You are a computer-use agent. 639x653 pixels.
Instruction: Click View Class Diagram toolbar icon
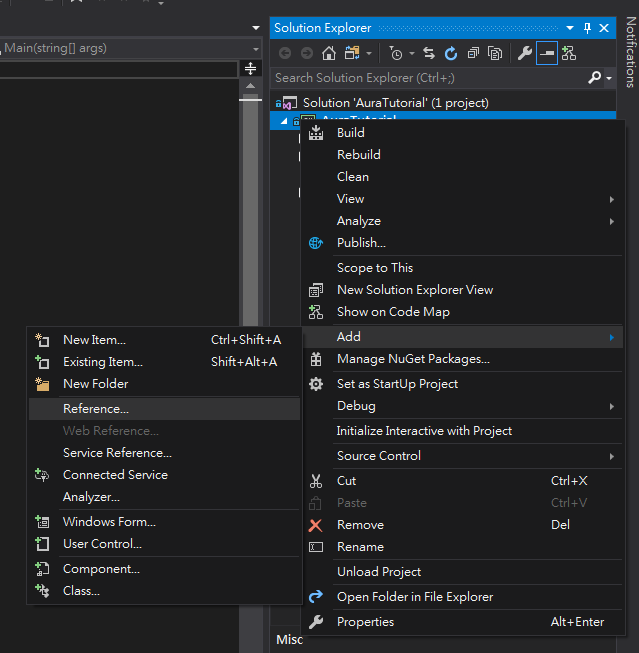click(x=569, y=53)
